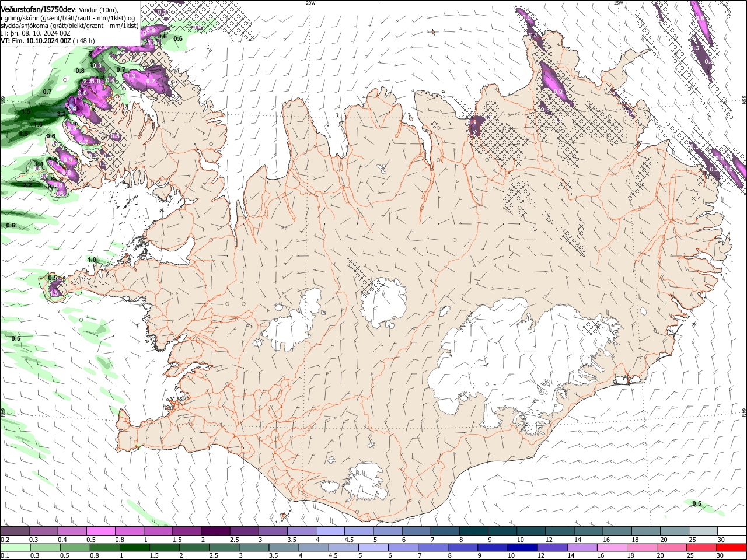Click the 15W longitude label at the top

[618, 3]
